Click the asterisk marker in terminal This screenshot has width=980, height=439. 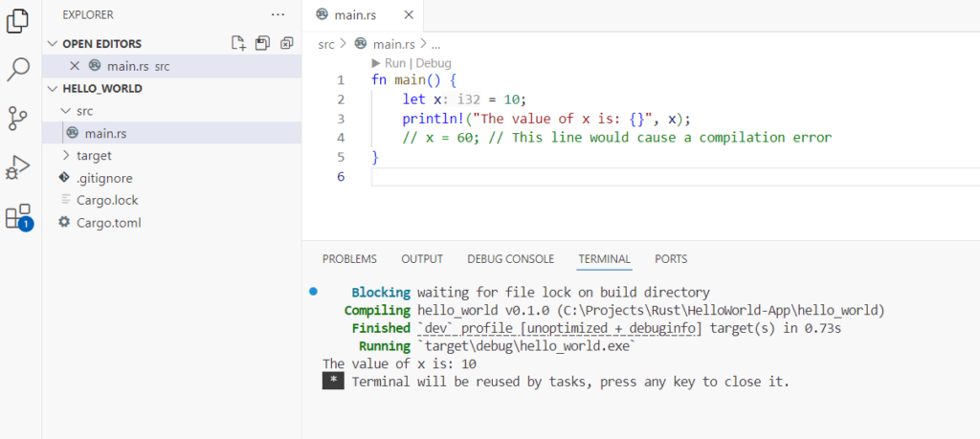(333, 382)
